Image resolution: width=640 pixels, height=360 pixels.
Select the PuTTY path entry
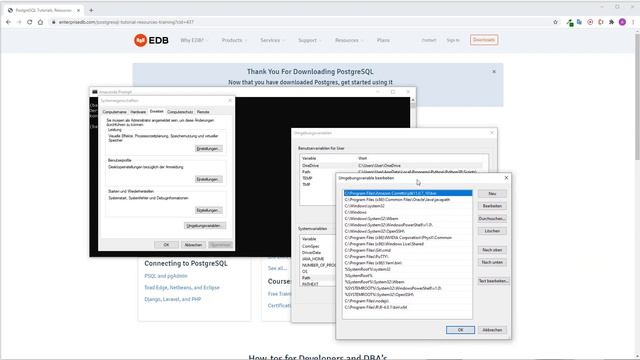click(x=408, y=257)
